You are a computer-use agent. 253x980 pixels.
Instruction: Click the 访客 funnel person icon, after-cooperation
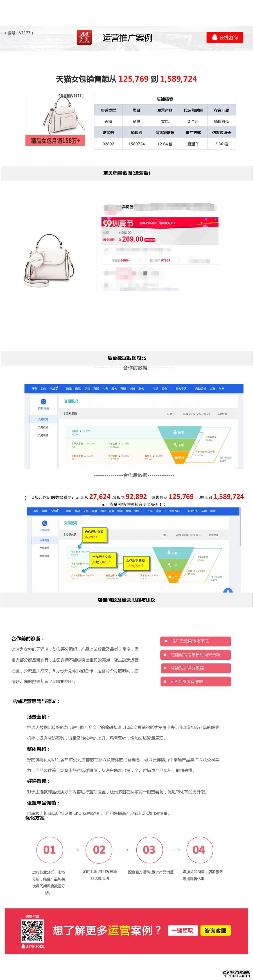[169, 552]
